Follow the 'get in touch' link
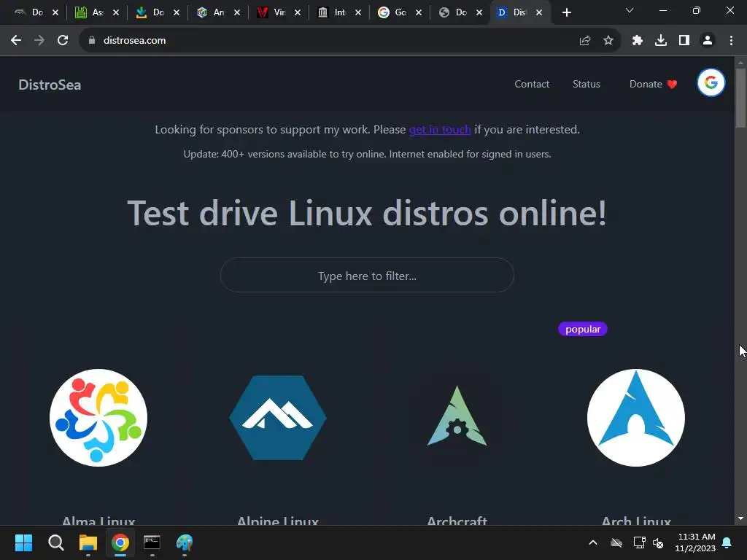The width and height of the screenshot is (747, 560). (x=440, y=130)
